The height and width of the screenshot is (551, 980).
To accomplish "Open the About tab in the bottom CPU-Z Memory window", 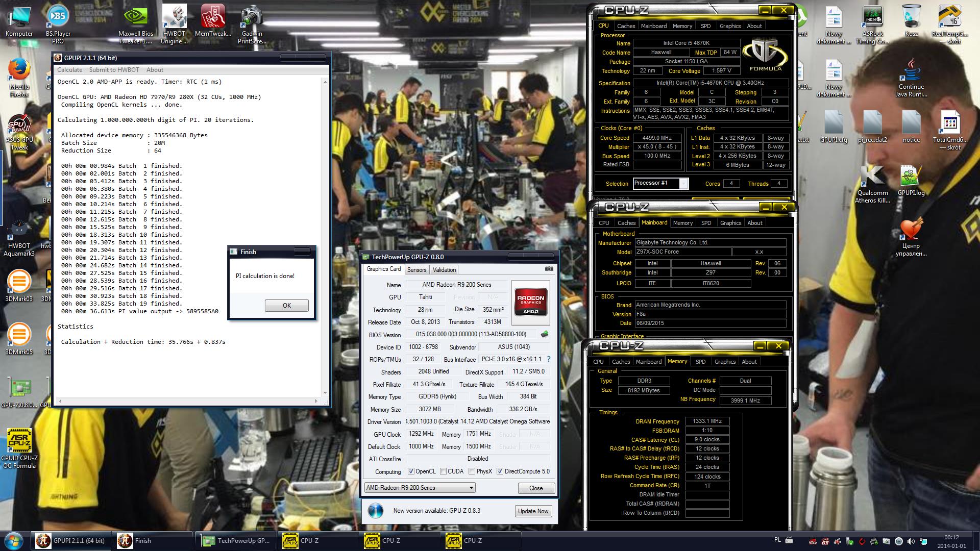I will 749,362.
